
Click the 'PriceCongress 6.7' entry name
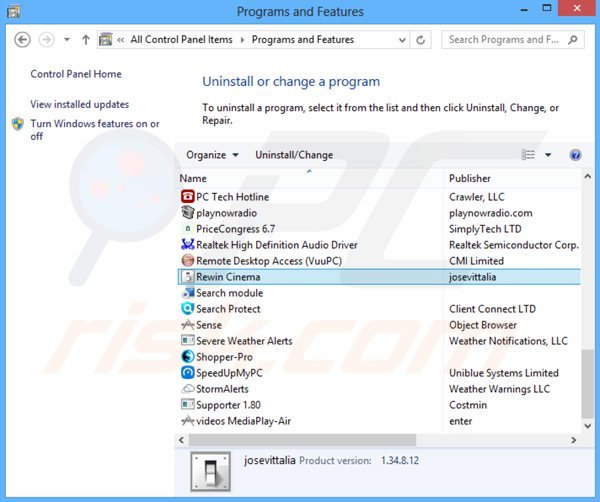(235, 229)
